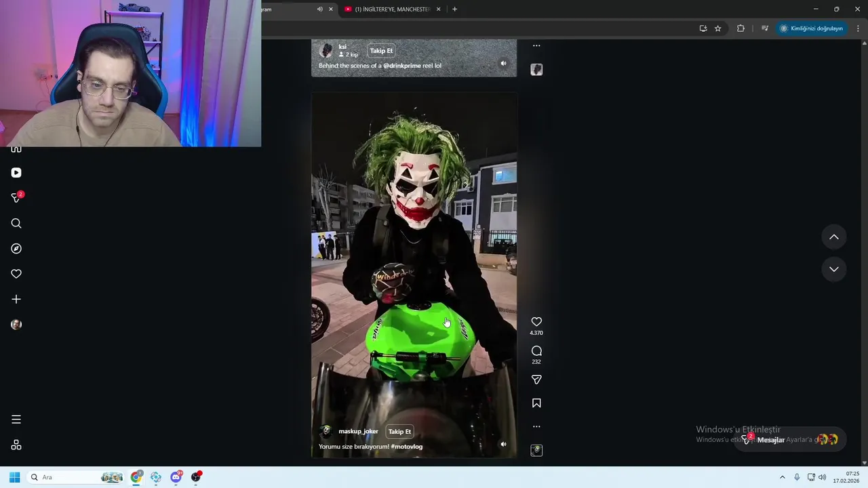The image size is (868, 488).
Task: Follow maskup_joker with Takip Et
Action: coord(399,432)
